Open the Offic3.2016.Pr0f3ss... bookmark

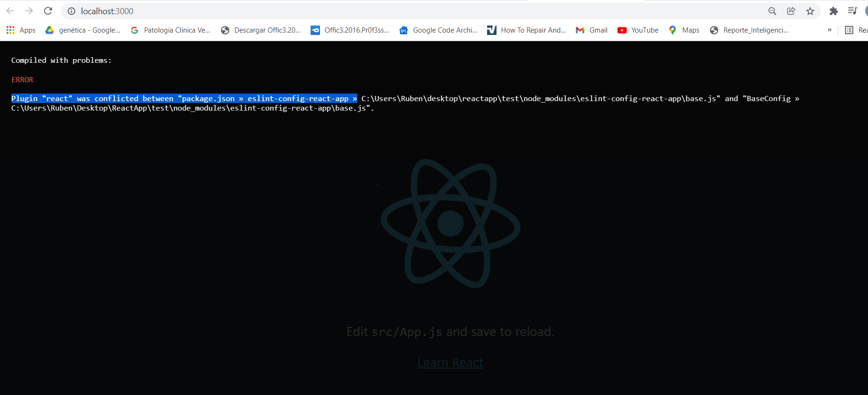(x=350, y=30)
